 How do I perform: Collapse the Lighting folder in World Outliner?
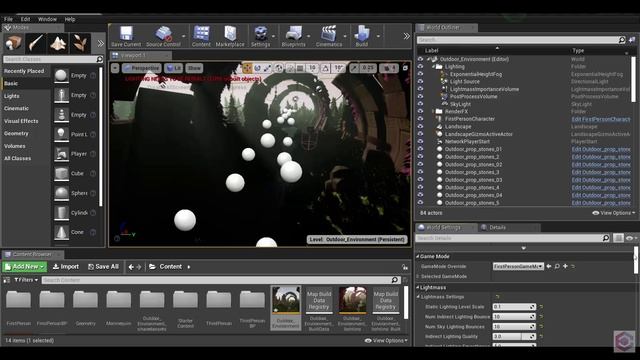433,67
